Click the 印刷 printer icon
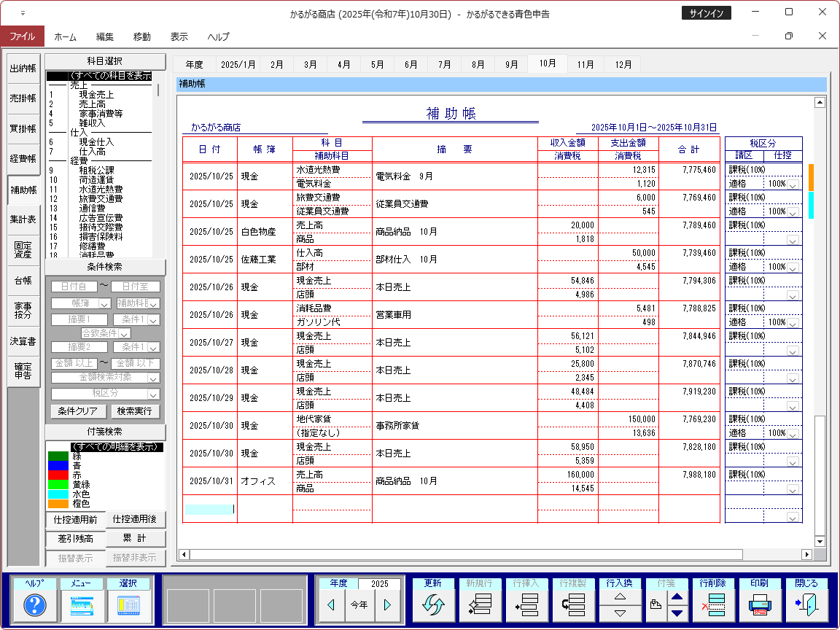The height and width of the screenshot is (630, 840). 759,604
